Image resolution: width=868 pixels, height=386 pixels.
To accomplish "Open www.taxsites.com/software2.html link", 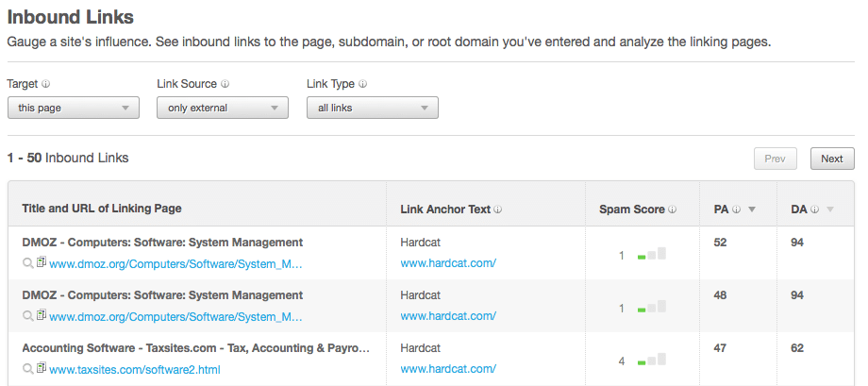I will click(135, 369).
